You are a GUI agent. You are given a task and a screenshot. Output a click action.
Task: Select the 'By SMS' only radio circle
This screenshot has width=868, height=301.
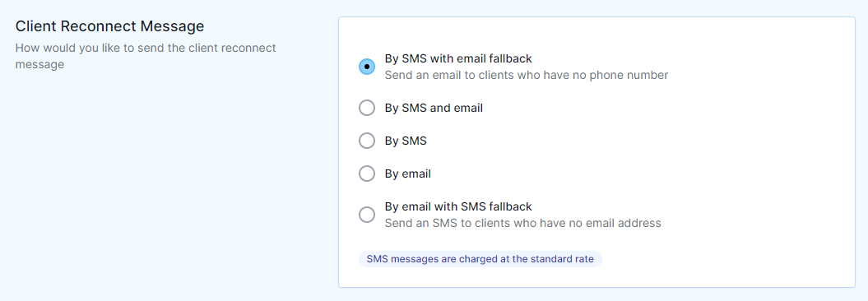tap(367, 141)
